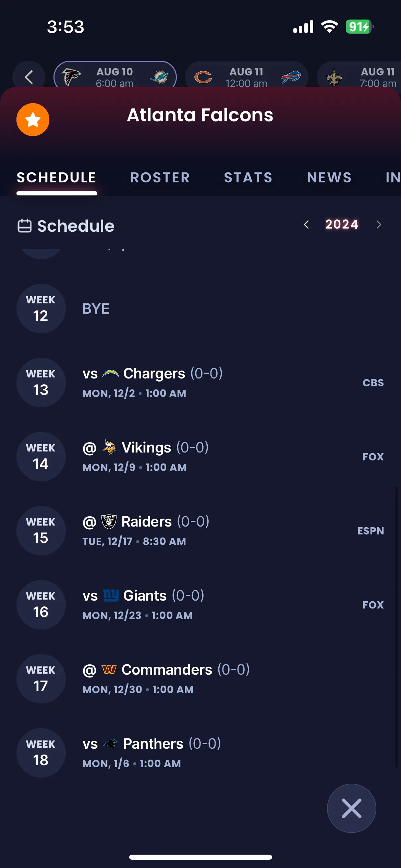Tap the back chevron at top left

[x=29, y=77]
